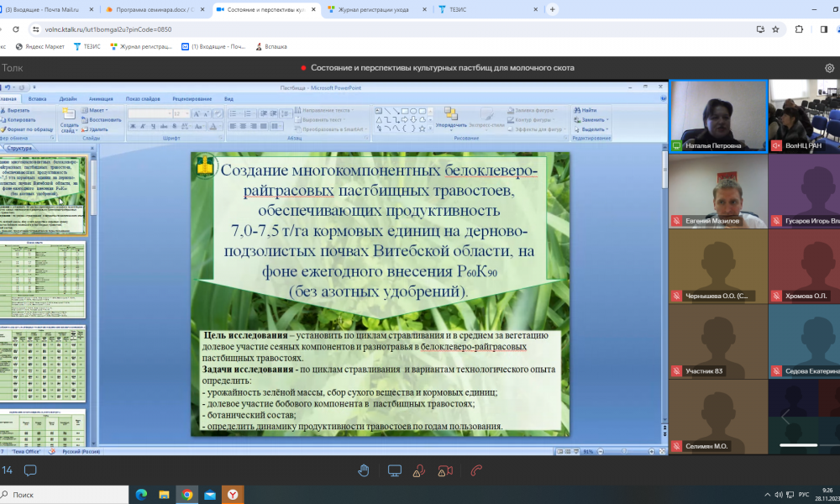Launch Yandex browser from taskbar

(231, 495)
